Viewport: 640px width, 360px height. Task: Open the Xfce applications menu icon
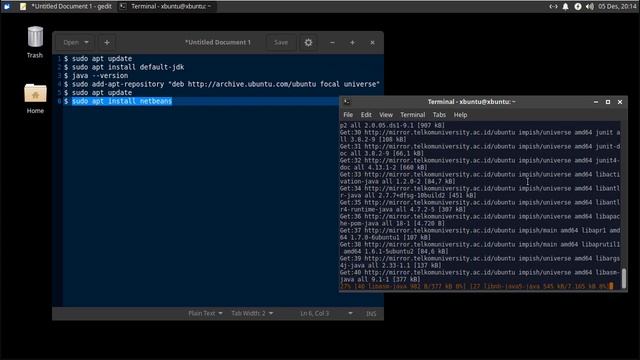point(7,6)
